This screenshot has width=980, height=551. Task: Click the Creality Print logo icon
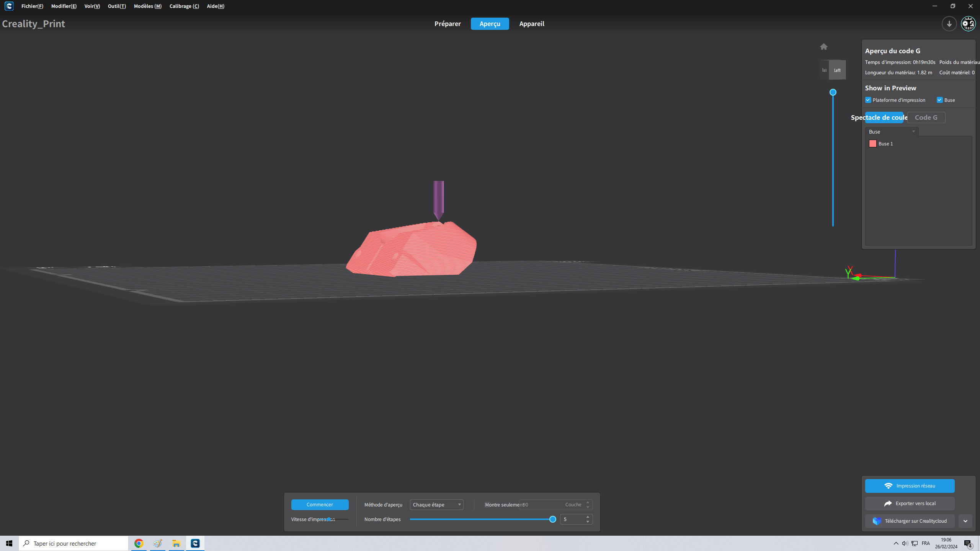point(9,6)
